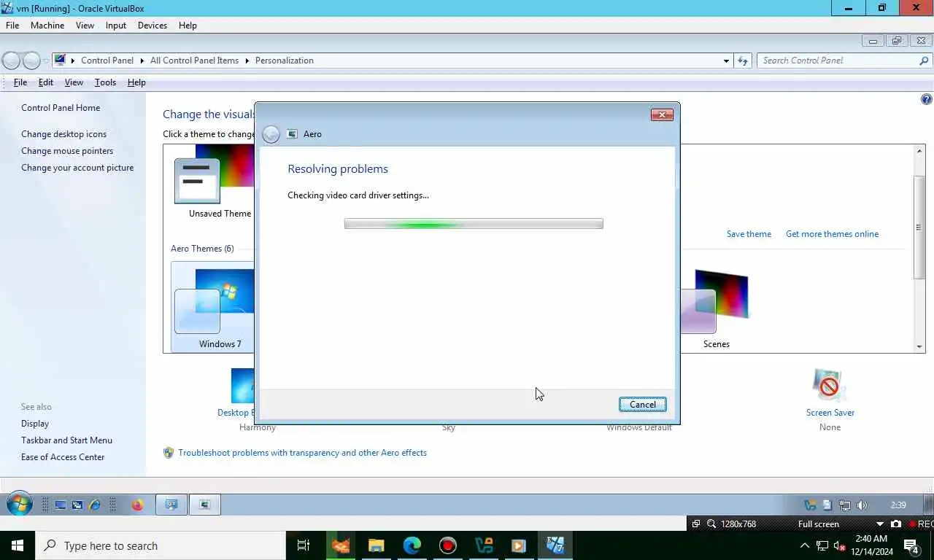
Task: Click the themes list vertical scrollbar thumb
Action: point(919,227)
